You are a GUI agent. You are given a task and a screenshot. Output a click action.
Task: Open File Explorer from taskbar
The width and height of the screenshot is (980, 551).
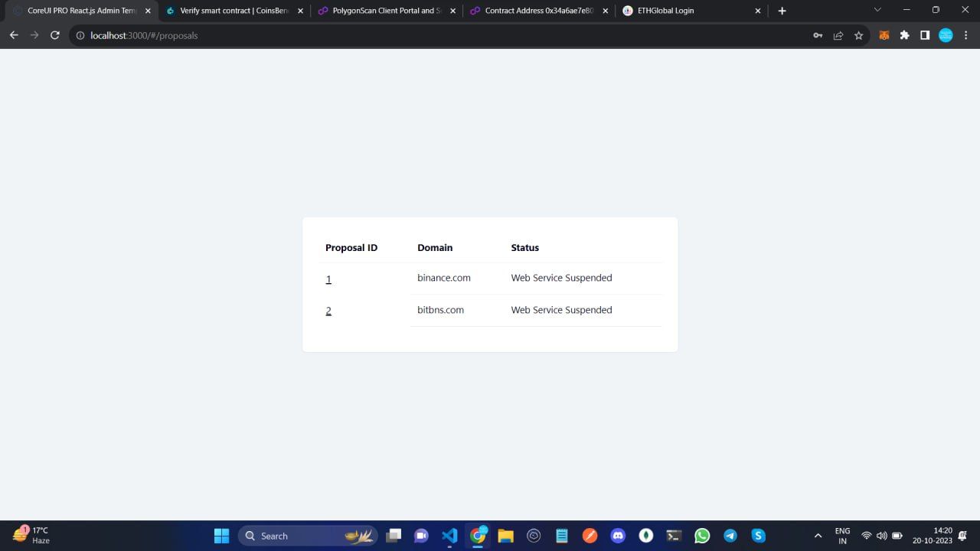pyautogui.click(x=505, y=536)
